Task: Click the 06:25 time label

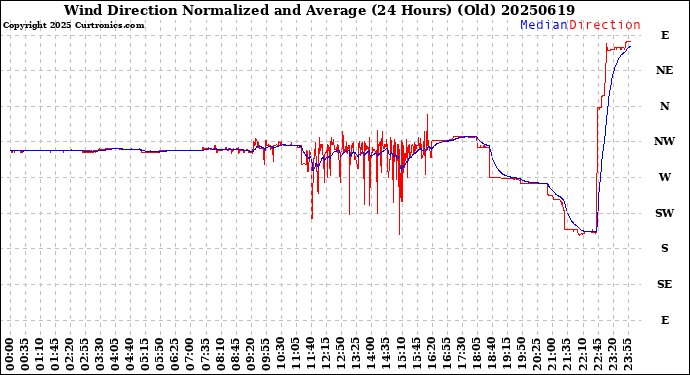Action: pos(175,354)
